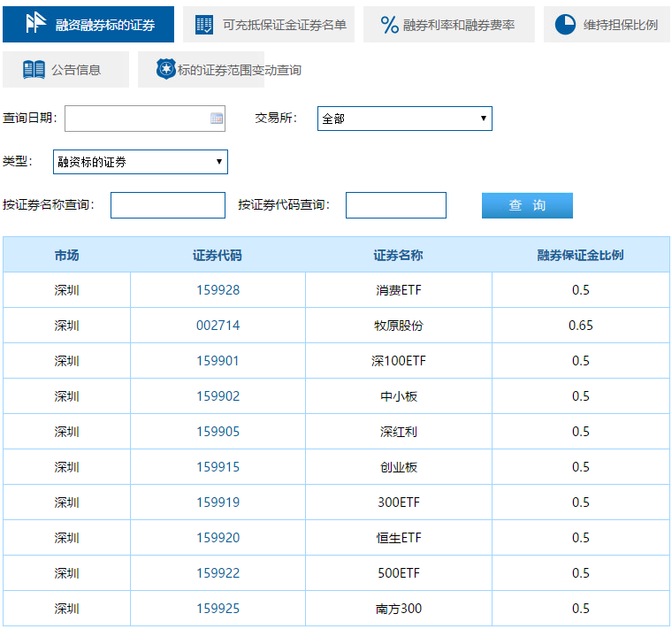Image resolution: width=672 pixels, height=629 pixels.
Task: Open security code 002714 link
Action: click(x=218, y=326)
